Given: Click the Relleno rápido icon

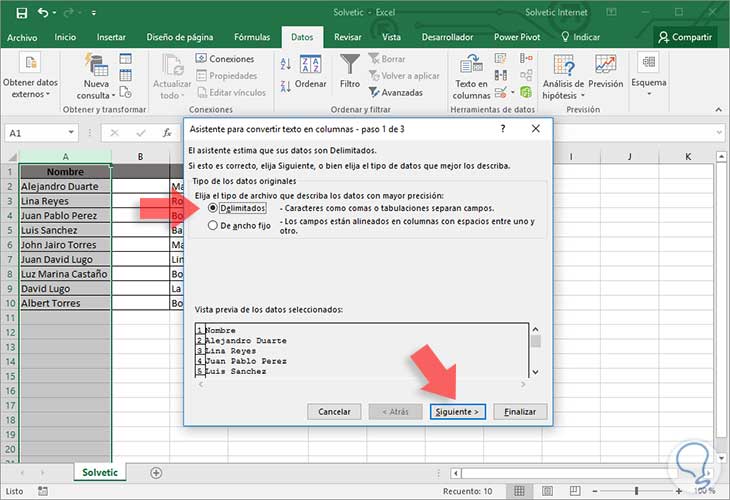Looking at the screenshot, I should tap(500, 58).
